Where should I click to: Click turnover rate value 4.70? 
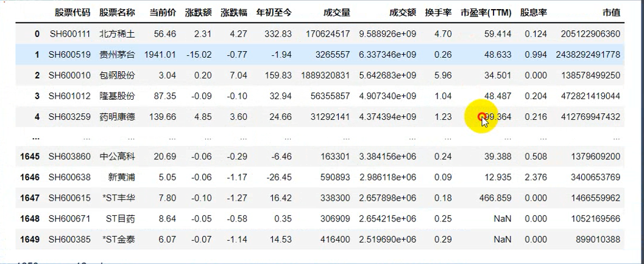[443, 34]
